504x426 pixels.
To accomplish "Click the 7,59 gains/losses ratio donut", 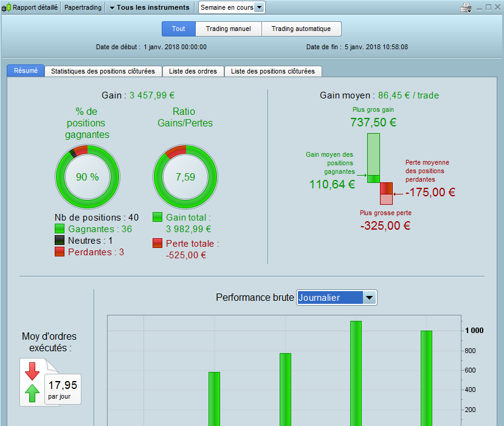I will tap(185, 177).
